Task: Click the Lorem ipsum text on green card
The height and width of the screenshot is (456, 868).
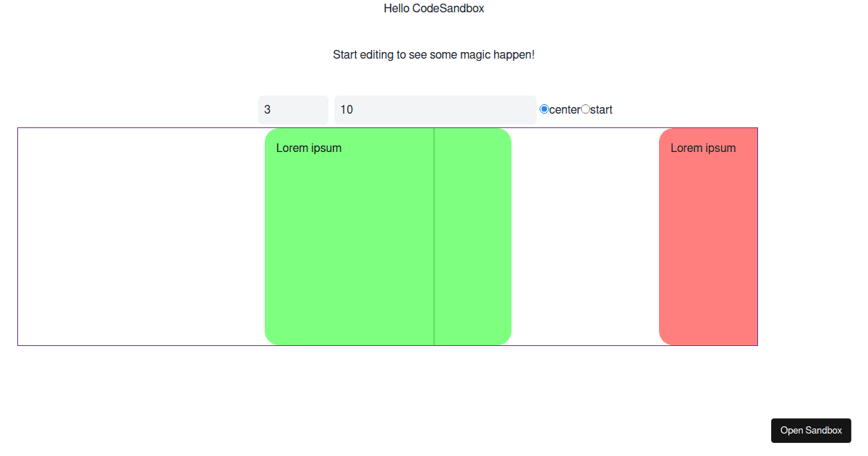Action: point(308,148)
